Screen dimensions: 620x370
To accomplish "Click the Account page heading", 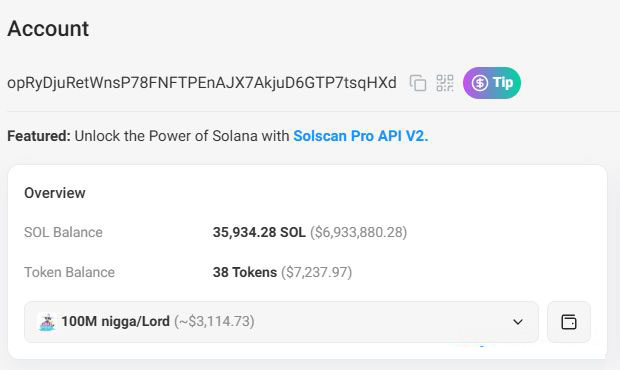I will click(48, 29).
